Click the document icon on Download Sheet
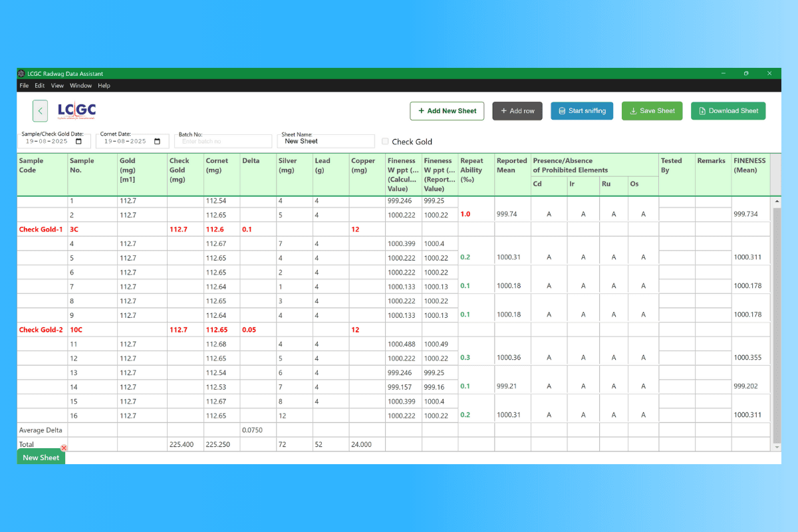The width and height of the screenshot is (798, 532). point(702,111)
